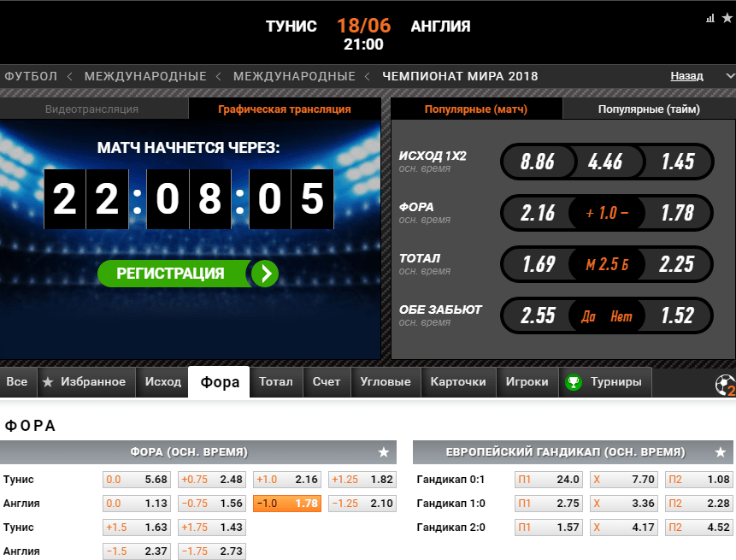
Task: Go back via the Назад link
Action: point(686,76)
